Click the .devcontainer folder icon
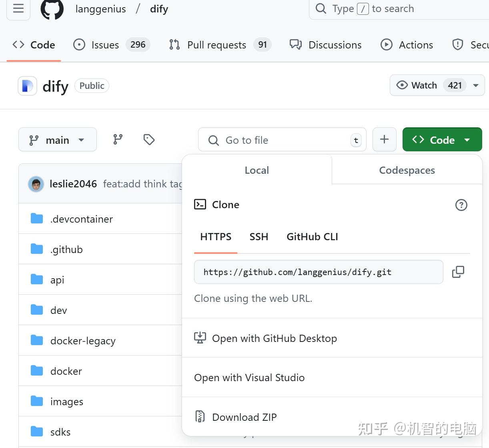The height and width of the screenshot is (448, 489). coord(37,219)
